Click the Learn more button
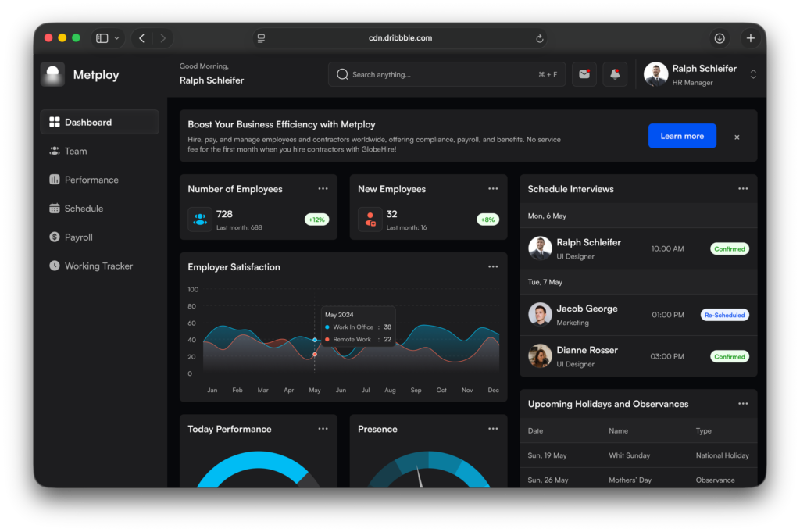The image size is (800, 532). pyautogui.click(x=682, y=136)
